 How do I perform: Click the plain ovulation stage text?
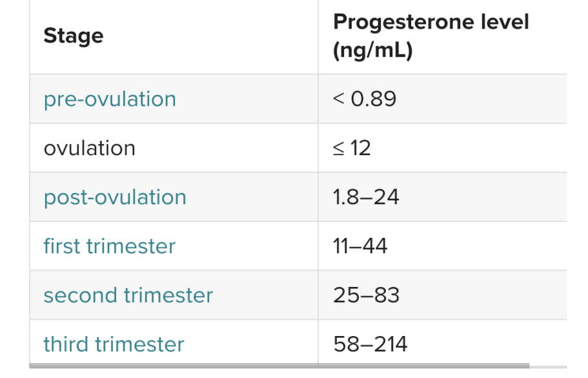(x=89, y=148)
